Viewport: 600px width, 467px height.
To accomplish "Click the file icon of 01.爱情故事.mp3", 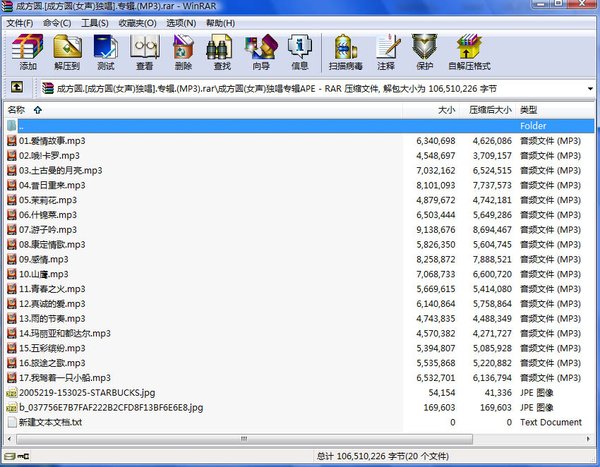I will click(12, 141).
